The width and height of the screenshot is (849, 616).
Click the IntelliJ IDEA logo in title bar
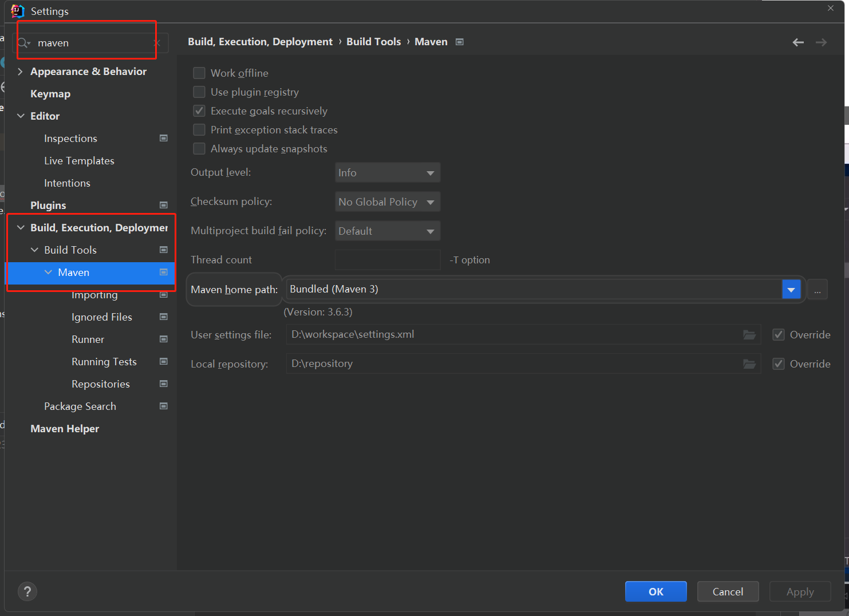18,11
